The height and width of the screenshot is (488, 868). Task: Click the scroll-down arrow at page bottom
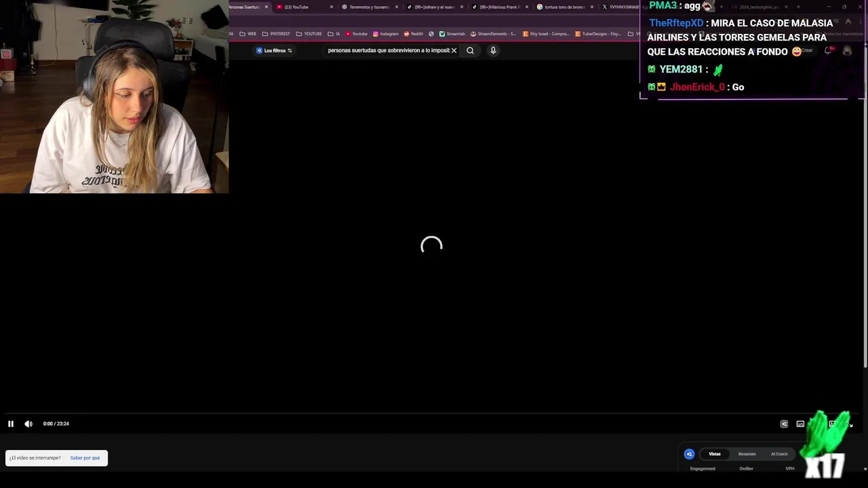click(x=865, y=468)
